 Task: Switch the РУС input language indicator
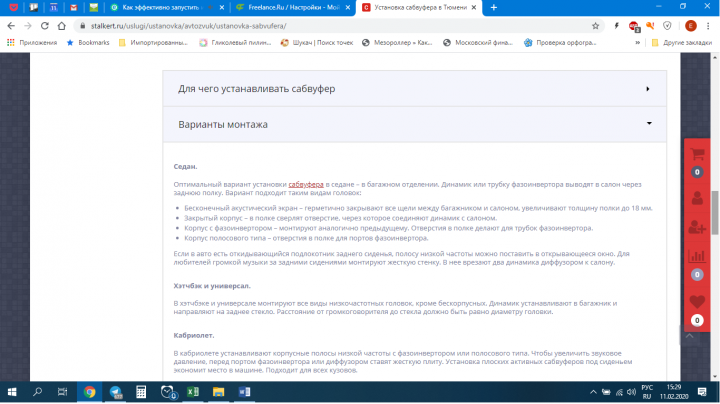point(647,392)
